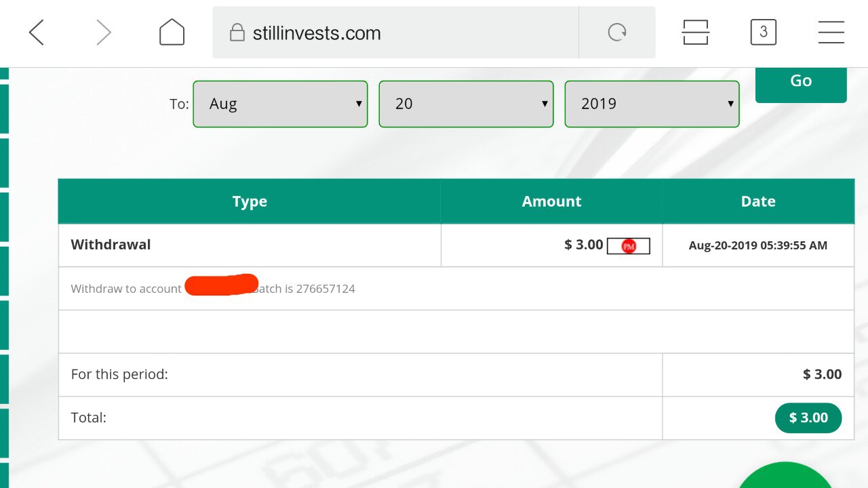868x488 pixels.
Task: Open the day dropdown showing 20
Action: tap(466, 104)
